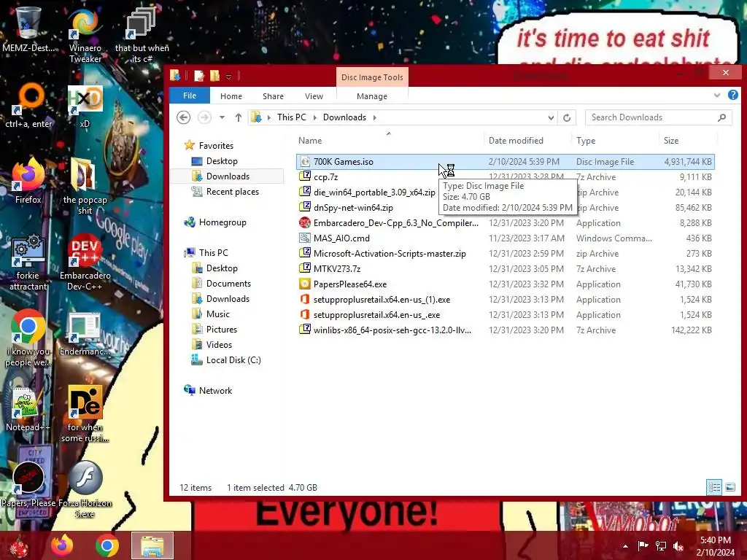Select Homegroup in the navigation pane
This screenshot has width=747, height=560.
coord(222,222)
